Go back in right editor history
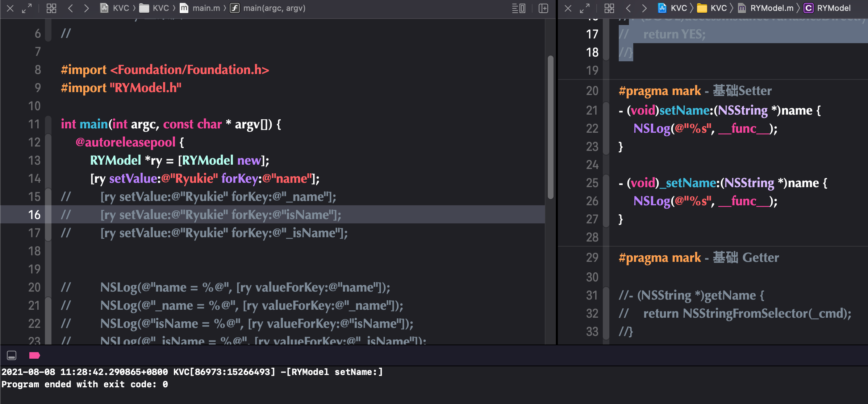Viewport: 868px width, 404px height. pos(629,8)
